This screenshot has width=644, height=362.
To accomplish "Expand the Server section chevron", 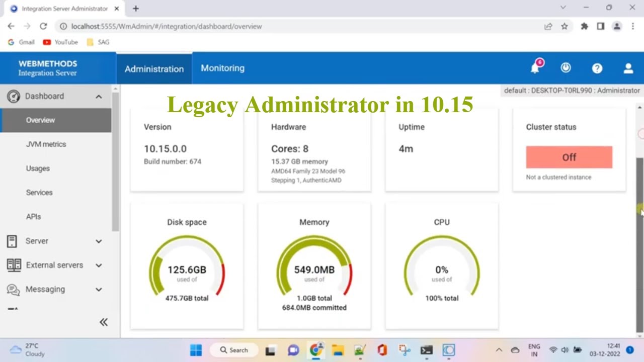I will [x=99, y=241].
